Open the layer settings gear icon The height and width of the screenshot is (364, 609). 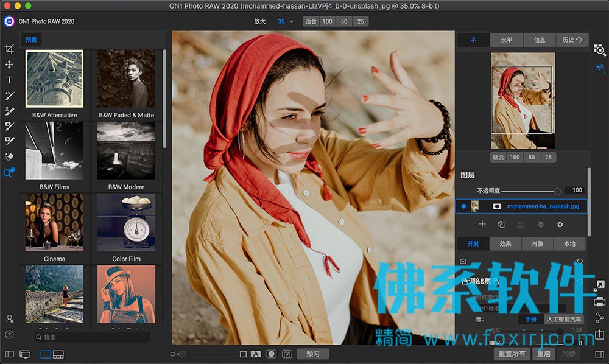pos(560,224)
